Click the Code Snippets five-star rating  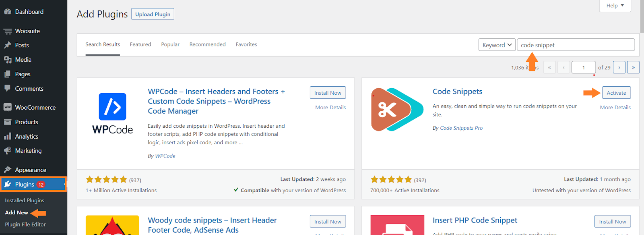click(392, 179)
